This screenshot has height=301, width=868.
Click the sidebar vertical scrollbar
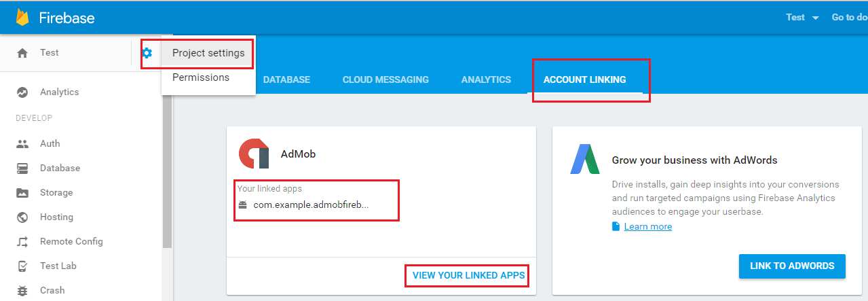coord(167,170)
